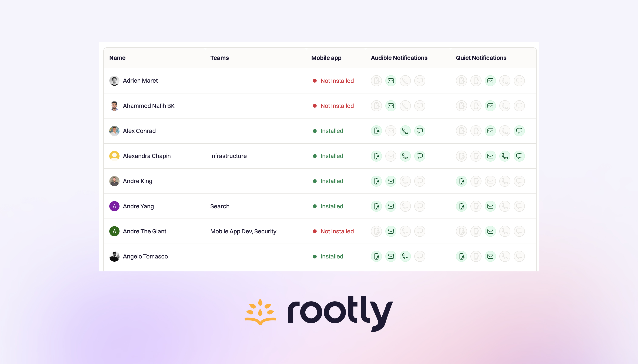Select the SMS chat bubble icon for Alexandra Chapin
The image size is (638, 364).
(420, 156)
